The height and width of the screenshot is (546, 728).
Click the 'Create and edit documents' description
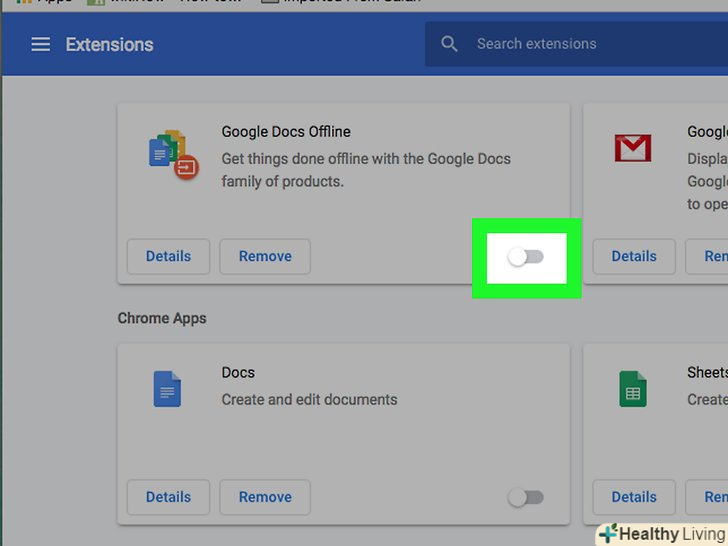click(x=309, y=400)
